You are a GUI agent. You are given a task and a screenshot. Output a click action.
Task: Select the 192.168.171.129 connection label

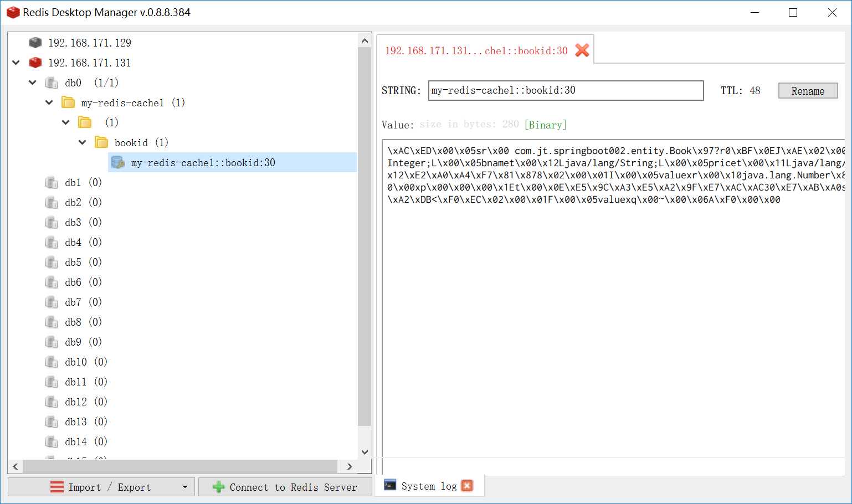[x=90, y=43]
